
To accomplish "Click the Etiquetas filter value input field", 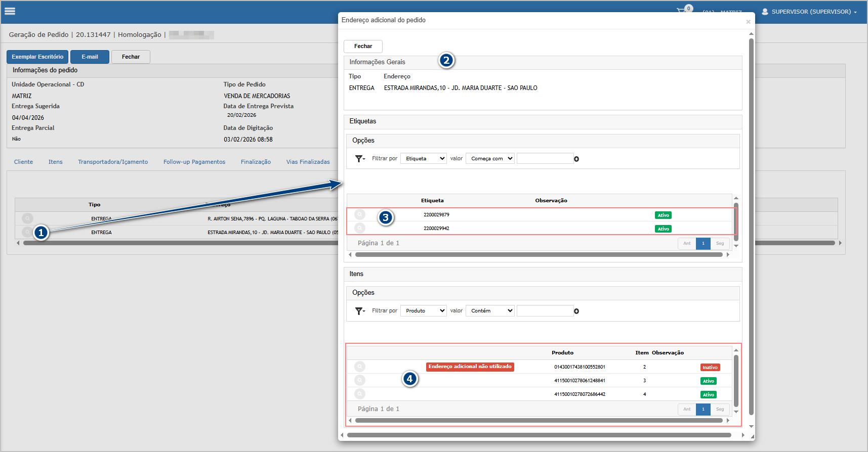I will pos(545,159).
